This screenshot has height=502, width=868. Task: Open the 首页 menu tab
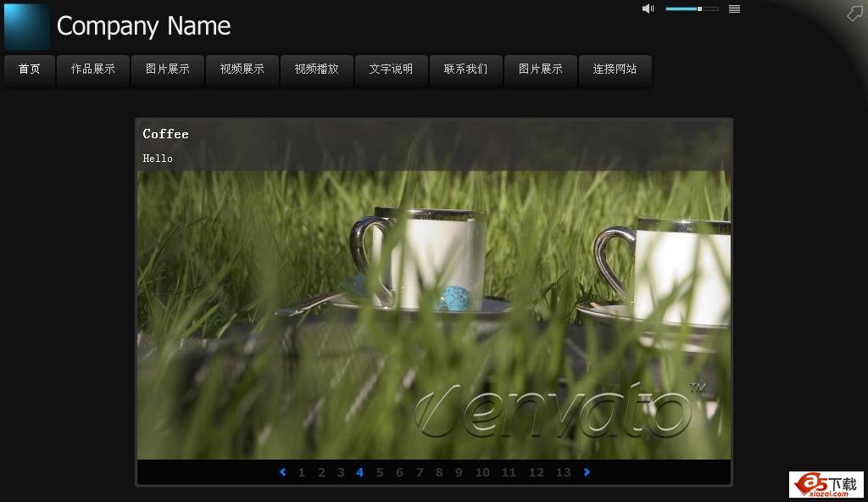[30, 70]
